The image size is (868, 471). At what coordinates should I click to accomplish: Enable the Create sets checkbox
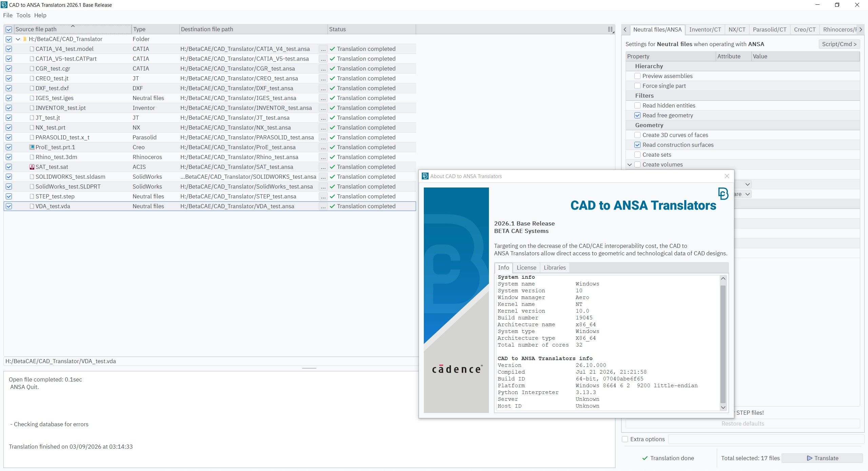click(x=637, y=155)
